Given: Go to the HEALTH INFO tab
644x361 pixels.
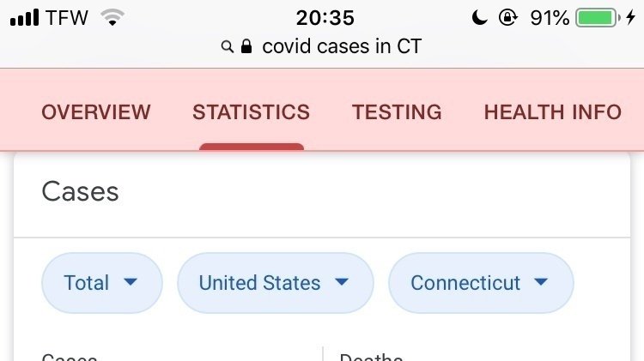Looking at the screenshot, I should pyautogui.click(x=553, y=112).
